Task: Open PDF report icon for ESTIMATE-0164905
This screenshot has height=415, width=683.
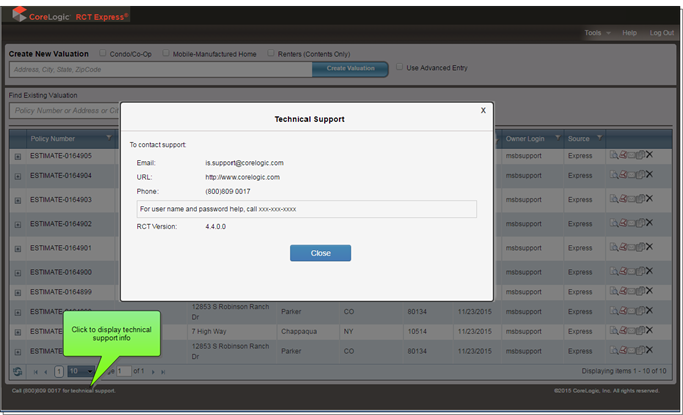Action: 623,155
